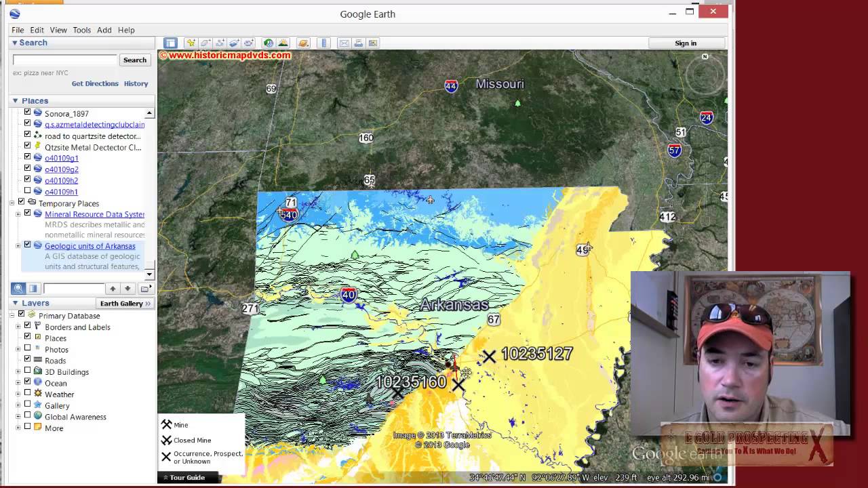Uncheck the o40109g1 overlay checkbox

tap(27, 157)
